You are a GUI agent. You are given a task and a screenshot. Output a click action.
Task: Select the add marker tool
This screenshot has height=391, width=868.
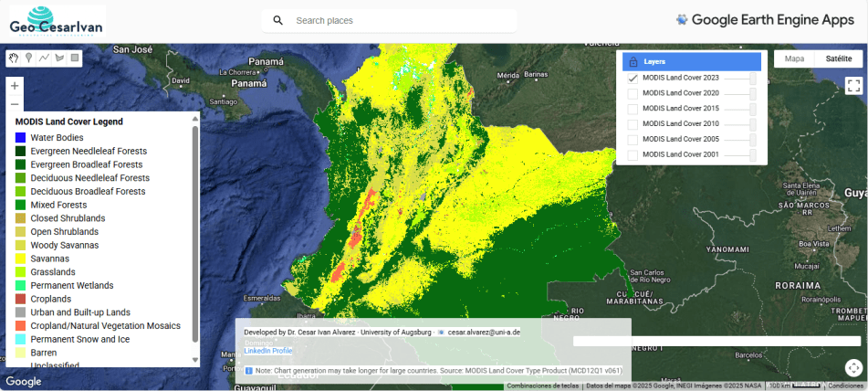(28, 58)
